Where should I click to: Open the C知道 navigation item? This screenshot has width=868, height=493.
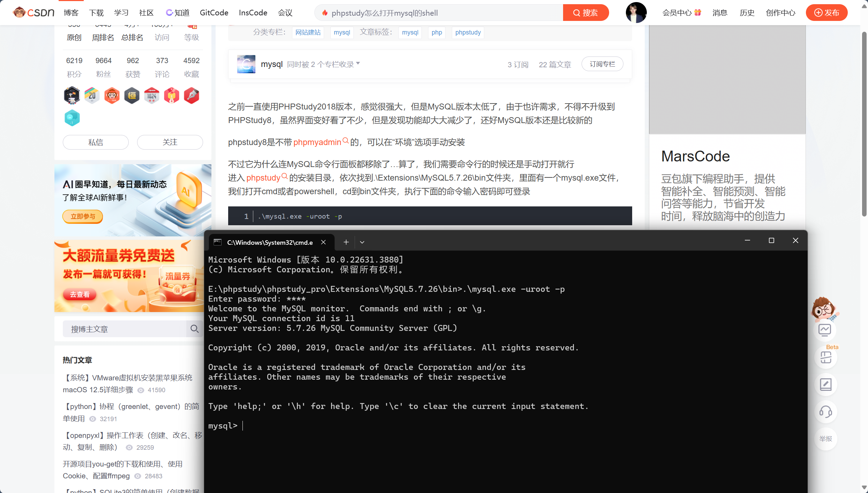177,13
